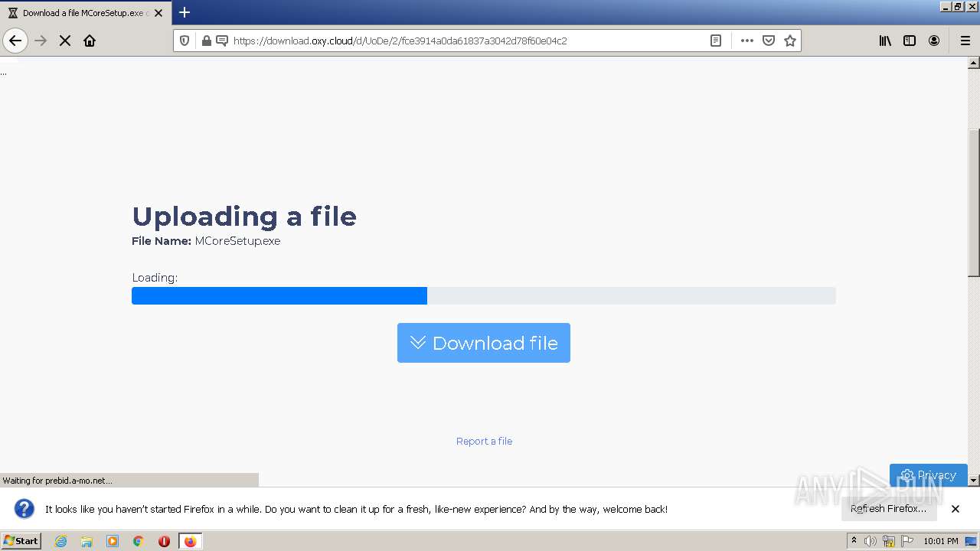Click the Loading progress bar
Screen dimensions: 980x551
(484, 295)
